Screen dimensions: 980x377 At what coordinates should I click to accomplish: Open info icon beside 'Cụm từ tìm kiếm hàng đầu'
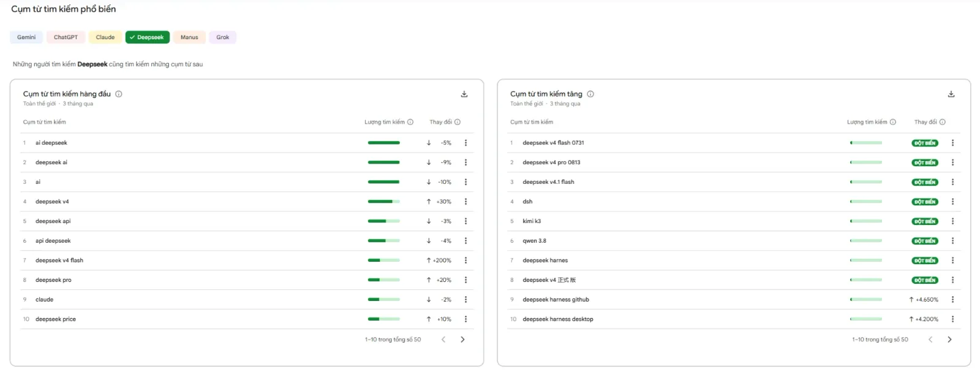coord(119,94)
